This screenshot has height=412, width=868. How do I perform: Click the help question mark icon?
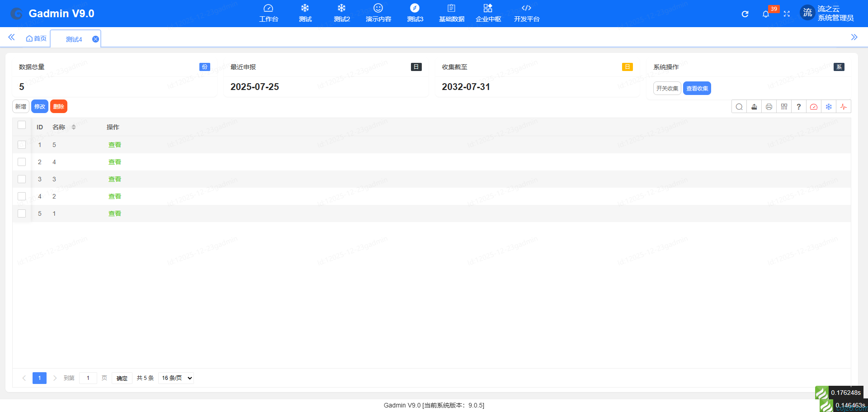coord(799,106)
